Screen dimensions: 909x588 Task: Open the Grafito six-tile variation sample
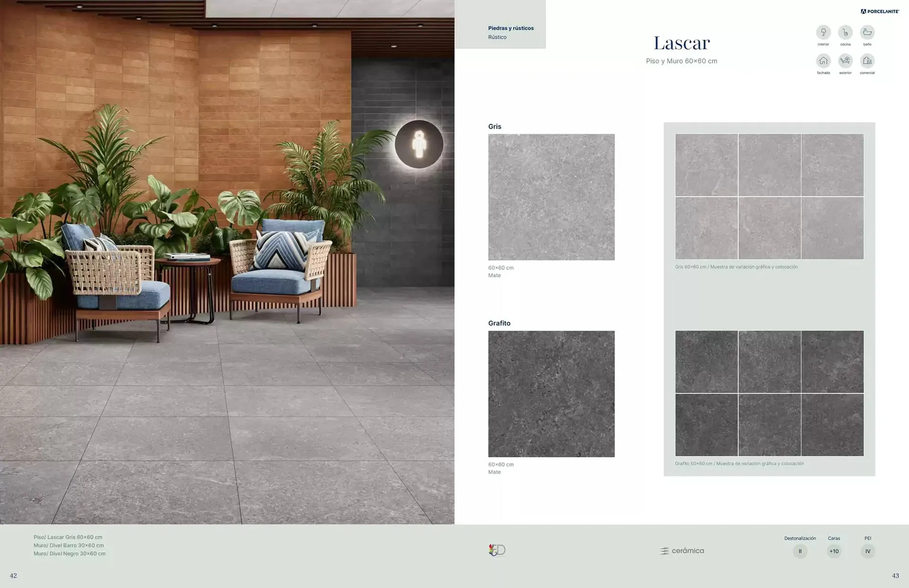click(769, 393)
